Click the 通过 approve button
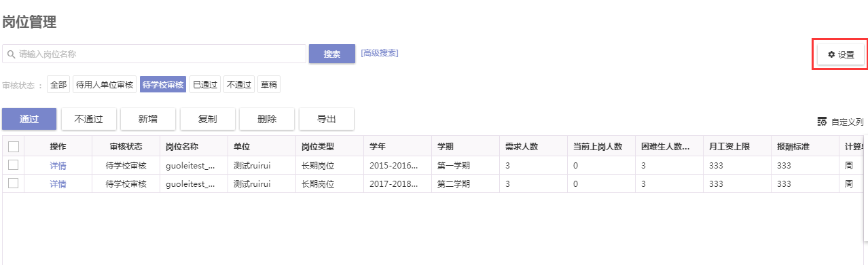The width and height of the screenshot is (868, 265). coord(29,118)
